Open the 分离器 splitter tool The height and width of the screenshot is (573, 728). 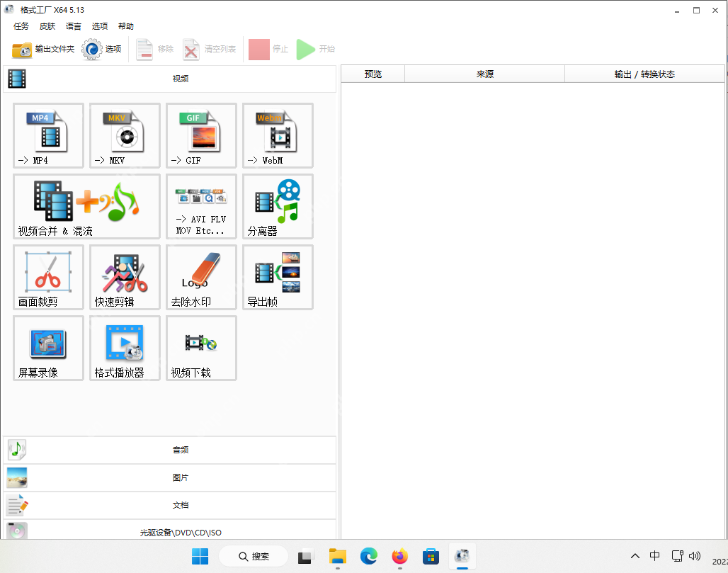tap(278, 206)
